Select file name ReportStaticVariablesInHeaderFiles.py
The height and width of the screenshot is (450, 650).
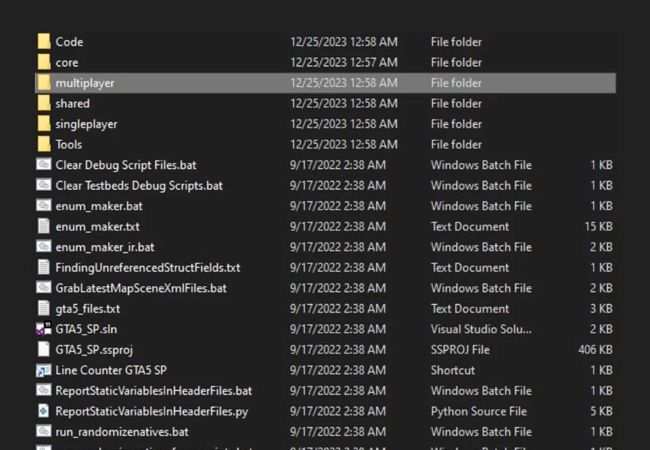click(x=152, y=411)
